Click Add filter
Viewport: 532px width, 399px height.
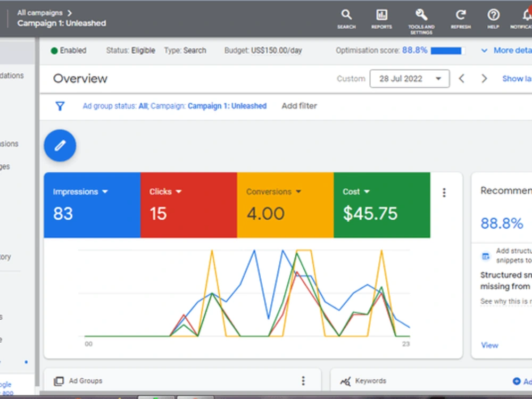pyautogui.click(x=299, y=106)
